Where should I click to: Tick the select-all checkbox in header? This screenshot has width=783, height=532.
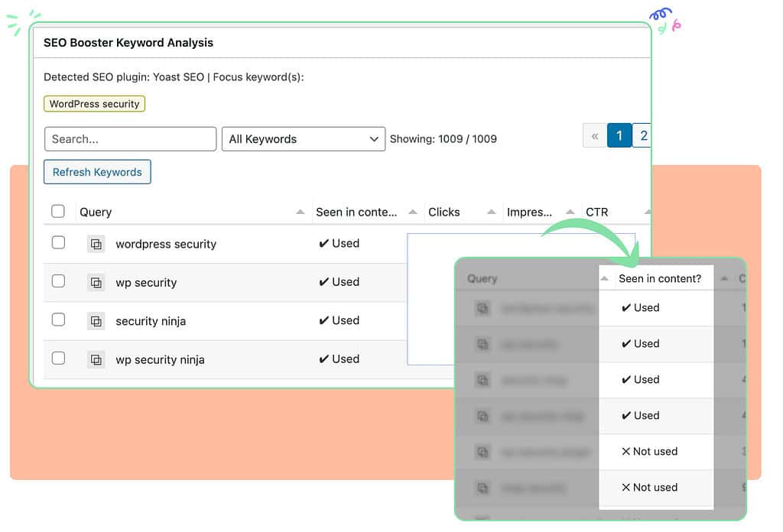click(58, 211)
